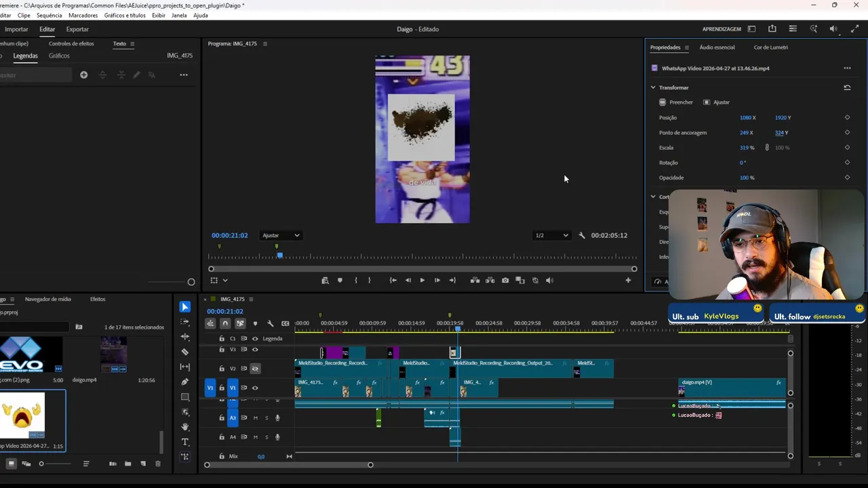Screen dimensions: 868x488
Task: Open the Program IMG_4175 panel menu
Action: pos(265,43)
